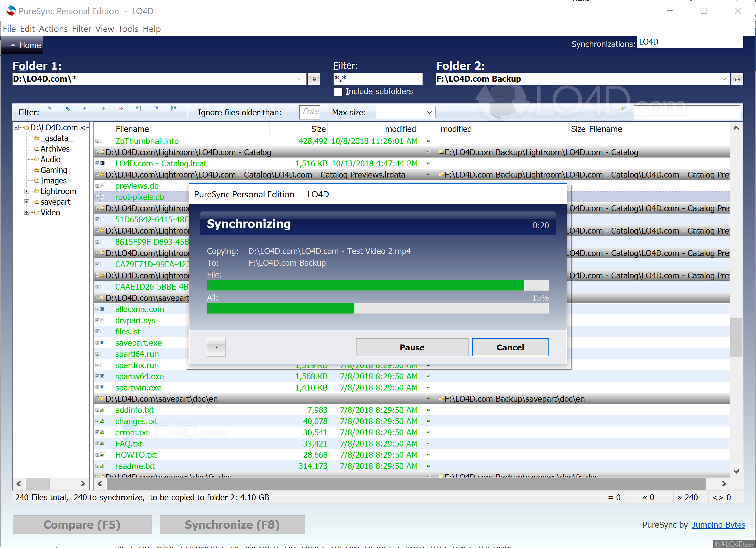Image resolution: width=756 pixels, height=548 pixels.
Task: Click the files only in right folder icon
Action: [x=156, y=109]
